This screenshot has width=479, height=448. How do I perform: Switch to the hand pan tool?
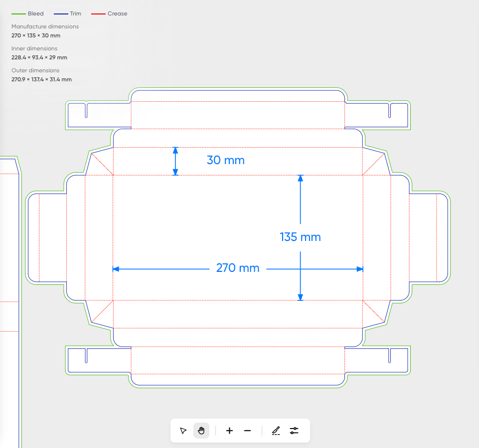pos(201,431)
